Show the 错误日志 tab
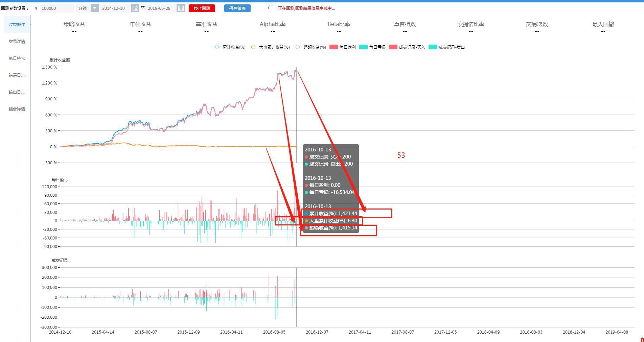 17,75
